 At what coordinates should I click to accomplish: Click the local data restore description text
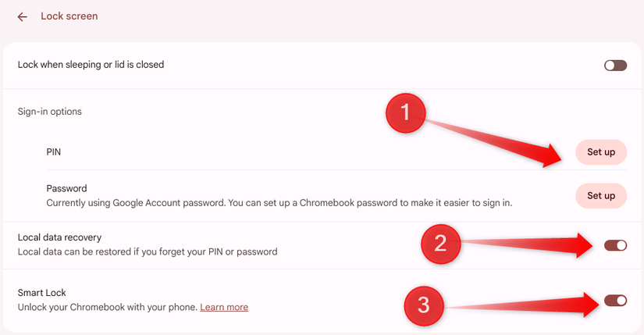click(x=148, y=252)
